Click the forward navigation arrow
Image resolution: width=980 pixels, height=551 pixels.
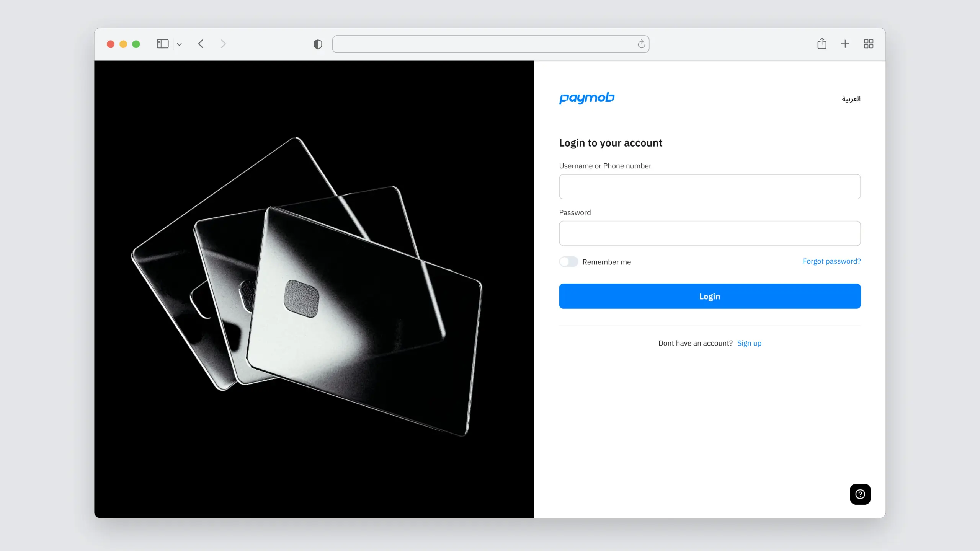tap(223, 44)
